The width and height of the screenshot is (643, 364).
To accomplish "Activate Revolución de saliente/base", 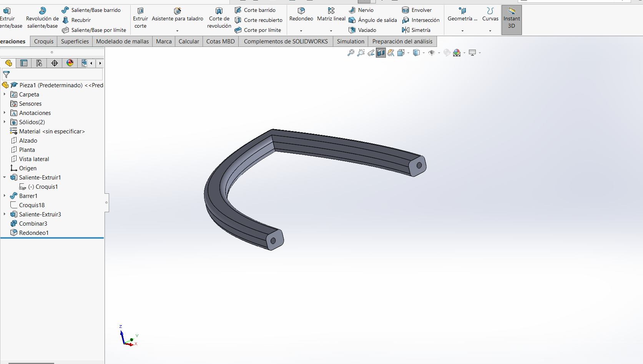I will (42, 18).
